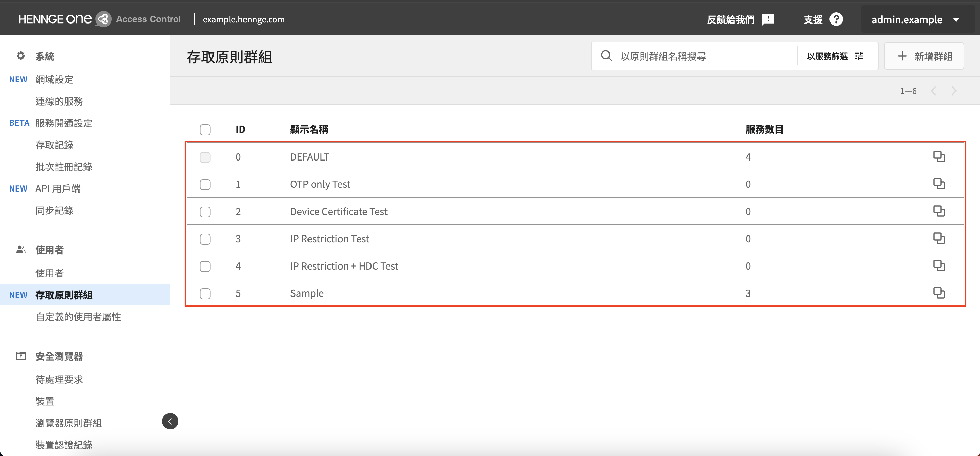Open 裝置 in the sidebar
This screenshot has width=980, height=456.
click(45, 401)
